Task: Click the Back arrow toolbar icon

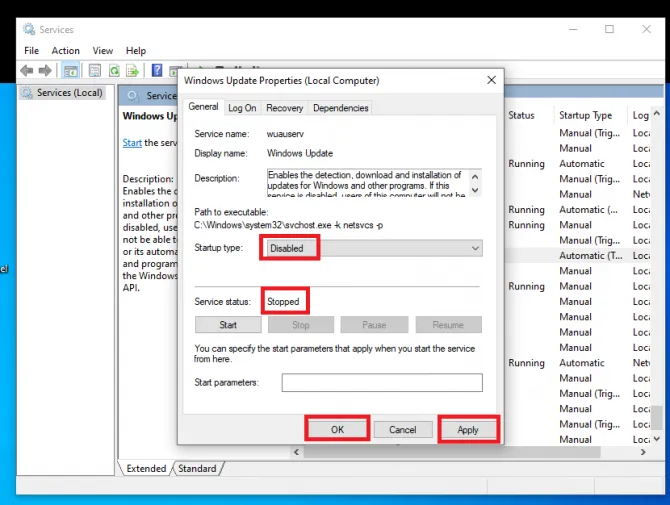Action: (27, 70)
